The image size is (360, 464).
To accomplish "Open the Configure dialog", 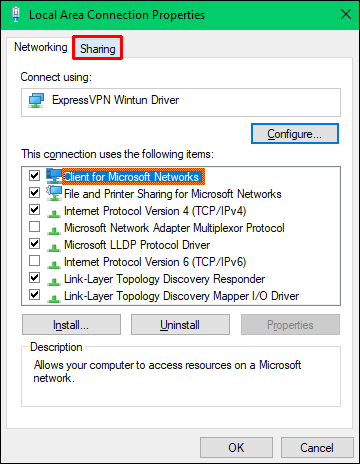I will click(x=295, y=134).
